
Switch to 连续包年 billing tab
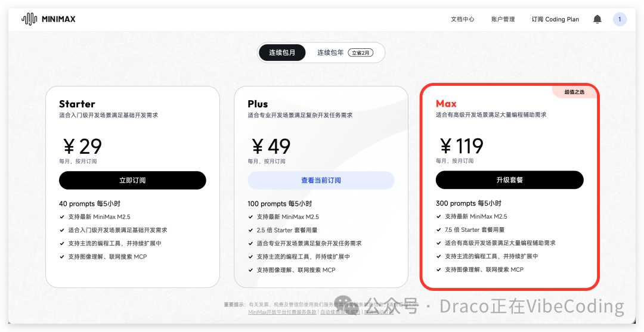pos(330,52)
